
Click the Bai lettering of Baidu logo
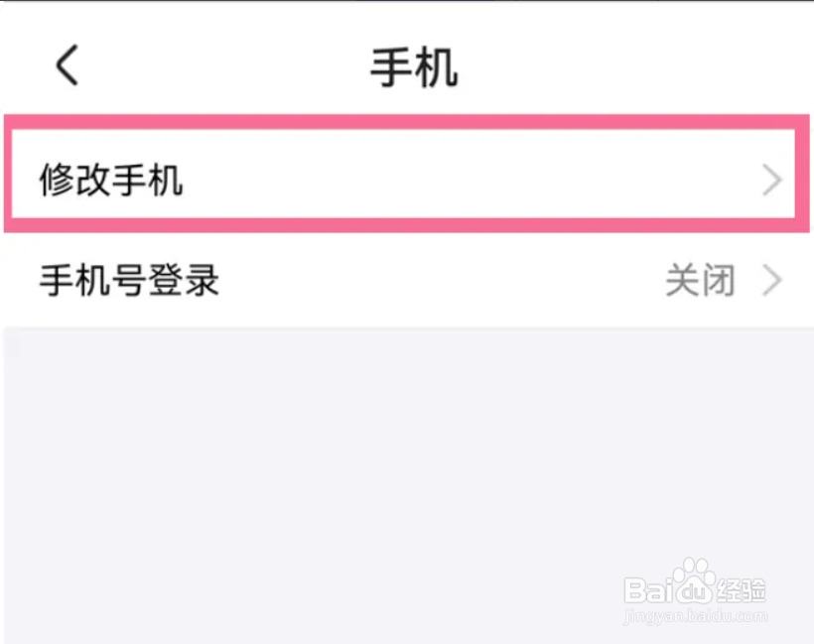coord(648,590)
